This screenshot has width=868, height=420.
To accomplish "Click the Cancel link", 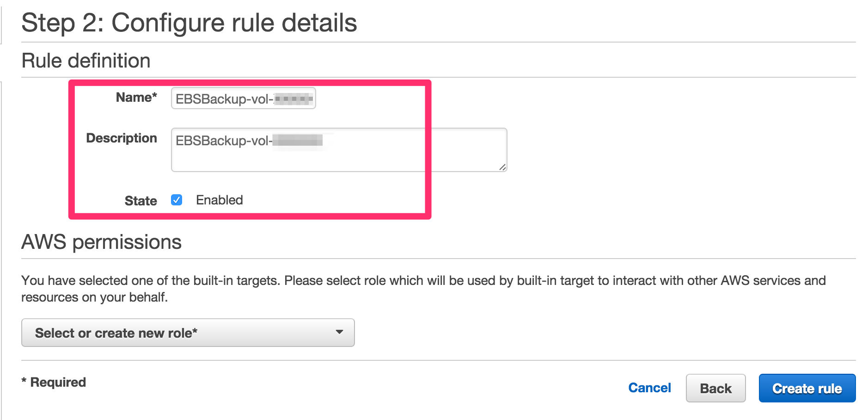I will 649,388.
